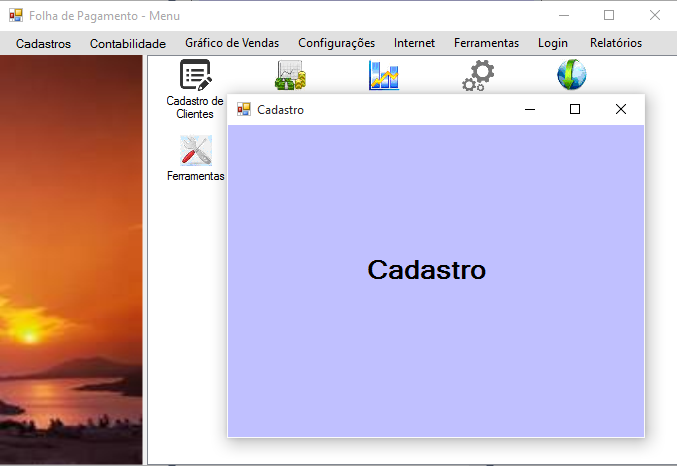Image resolution: width=677 pixels, height=466 pixels.
Task: Open the blue bar chart sales icon
Action: [x=384, y=75]
